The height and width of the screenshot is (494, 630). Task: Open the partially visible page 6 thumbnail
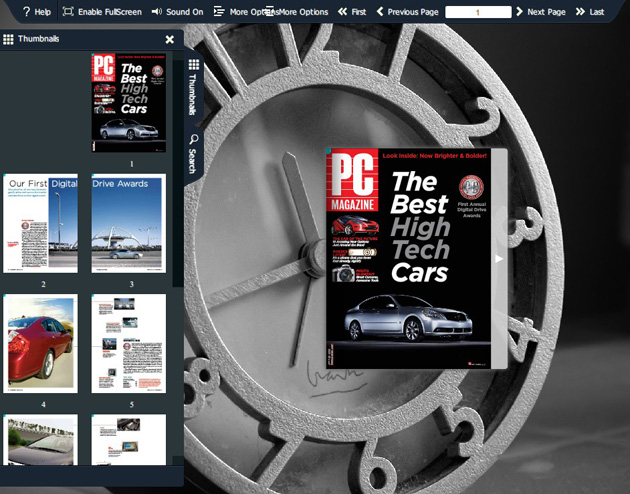(41, 440)
